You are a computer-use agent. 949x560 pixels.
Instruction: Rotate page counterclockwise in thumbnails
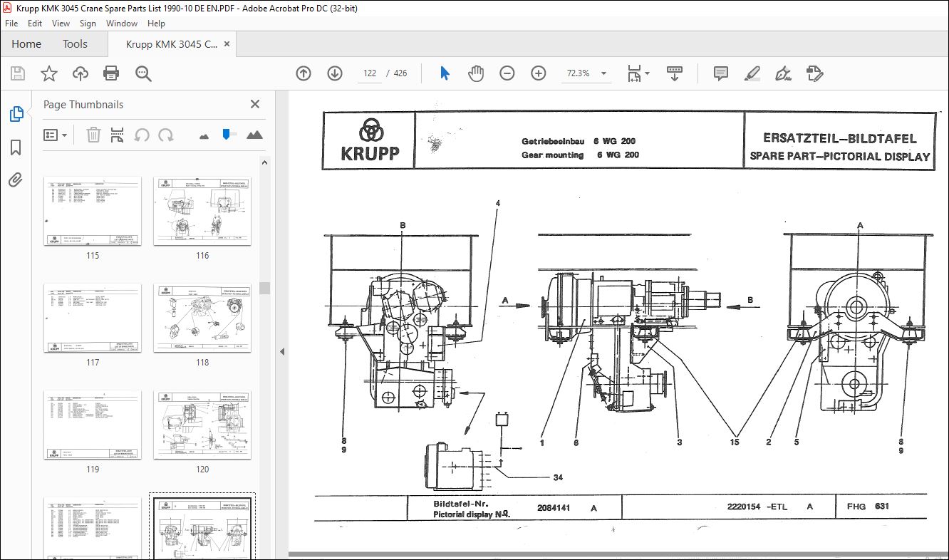click(x=142, y=135)
